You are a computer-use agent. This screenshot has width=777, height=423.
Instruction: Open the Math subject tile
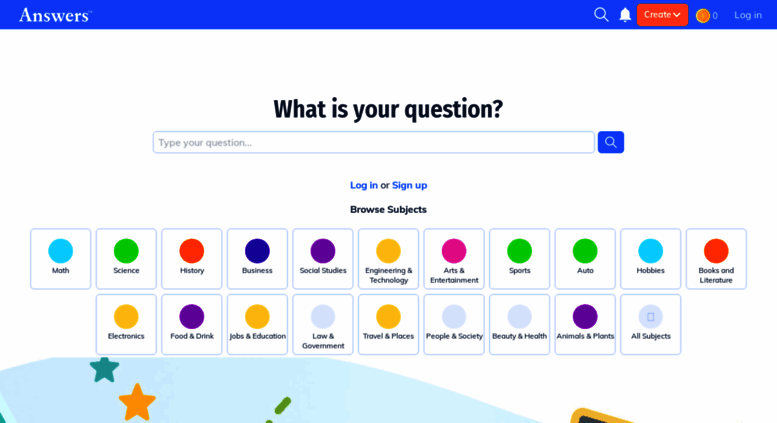(60, 259)
